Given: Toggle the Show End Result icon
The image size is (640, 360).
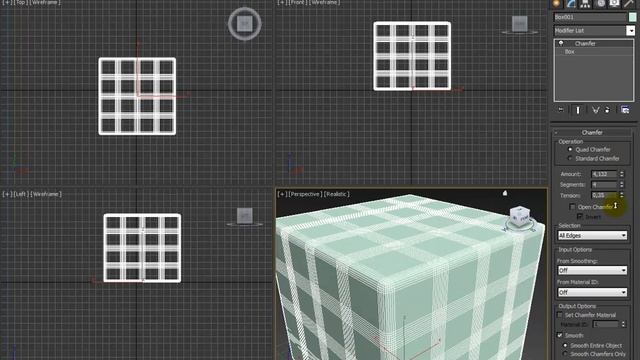Looking at the screenshot, I should [578, 110].
